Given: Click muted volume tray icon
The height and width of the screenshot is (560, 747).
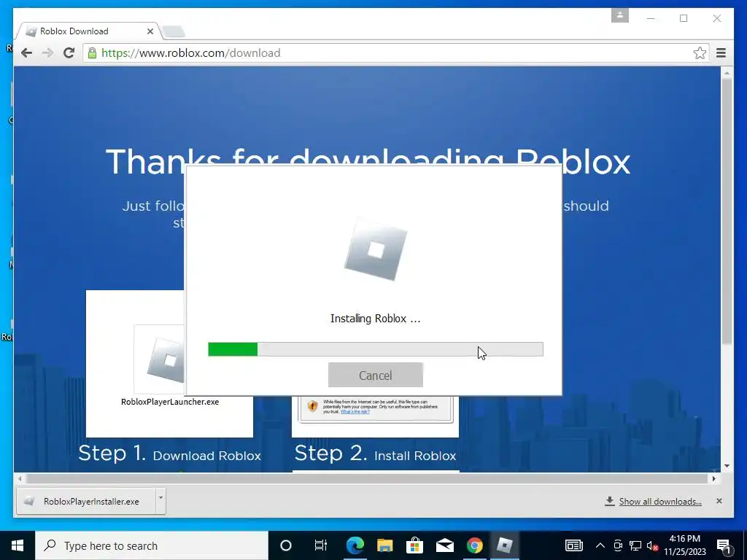Looking at the screenshot, I should tap(652, 546).
